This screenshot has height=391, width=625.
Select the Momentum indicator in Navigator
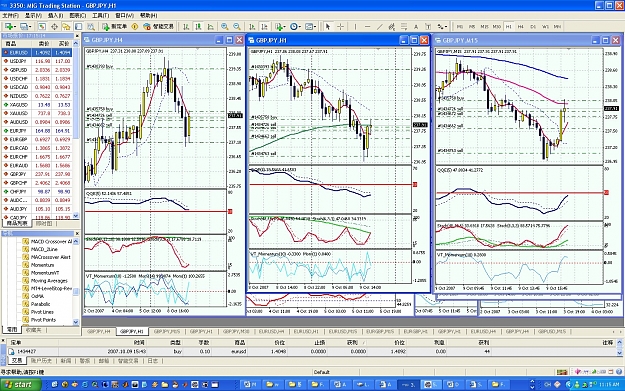42,265
